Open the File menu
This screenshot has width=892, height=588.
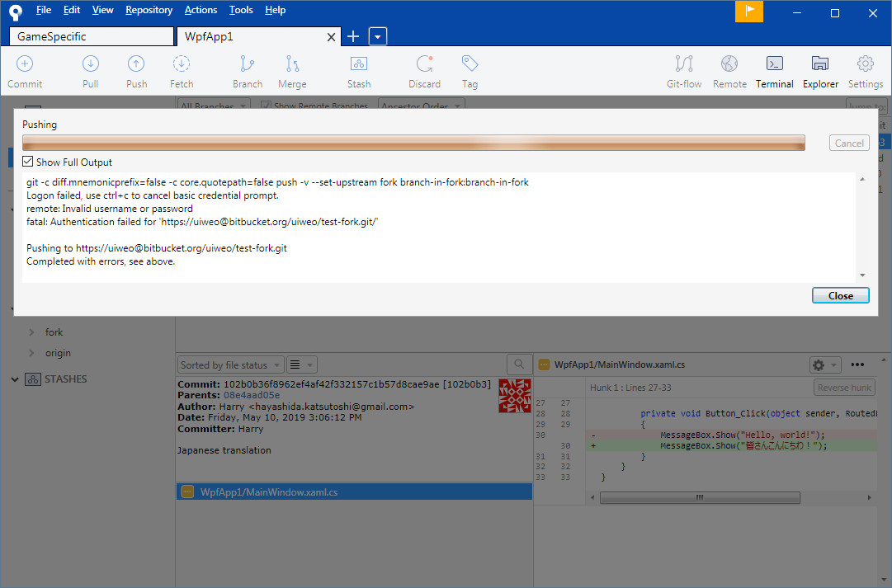[x=44, y=10]
